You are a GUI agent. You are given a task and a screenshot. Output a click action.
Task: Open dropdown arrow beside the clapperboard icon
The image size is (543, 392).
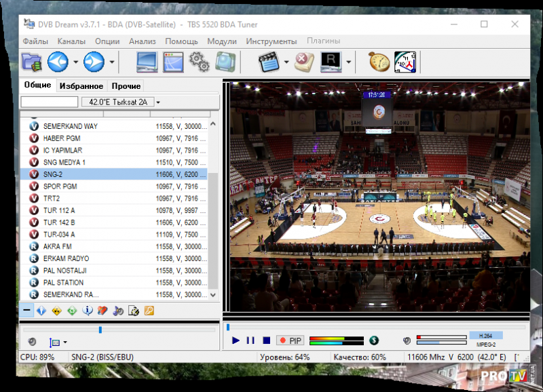286,63
